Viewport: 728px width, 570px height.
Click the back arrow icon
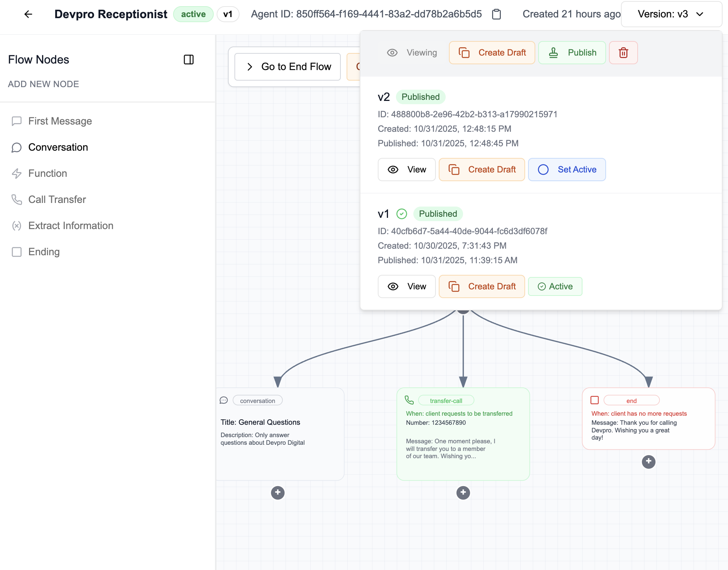(x=28, y=14)
